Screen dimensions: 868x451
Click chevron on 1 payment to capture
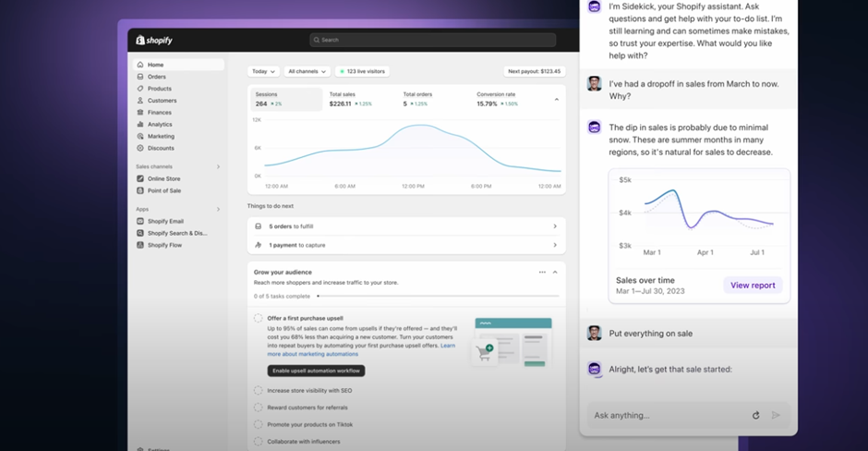click(555, 245)
